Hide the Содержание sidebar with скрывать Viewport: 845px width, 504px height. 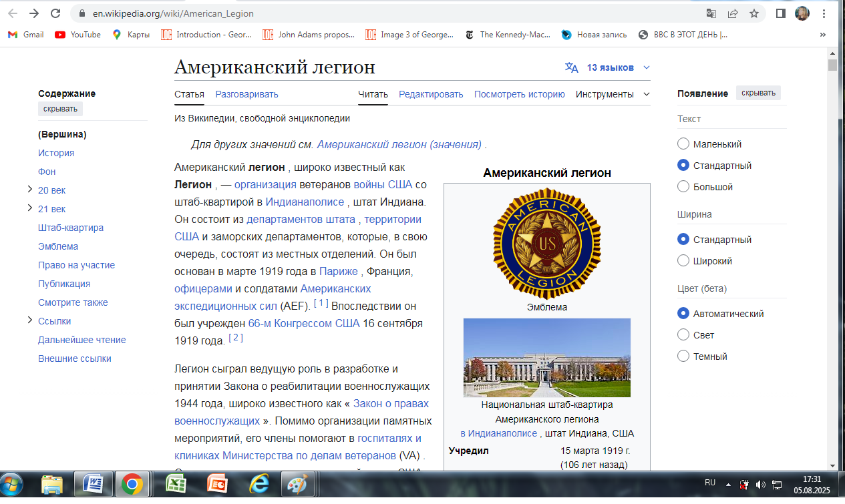[60, 109]
